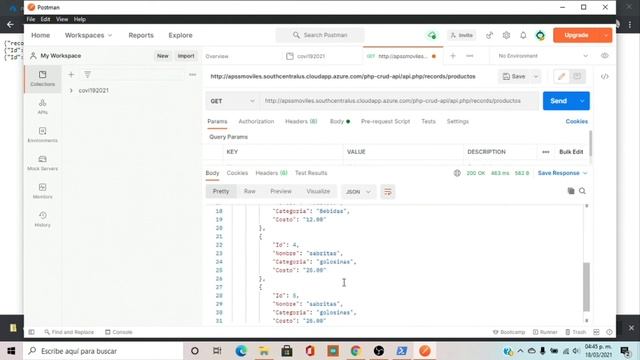Click the collections filter icon
Viewport: 640px width, 360px height.
point(87,75)
